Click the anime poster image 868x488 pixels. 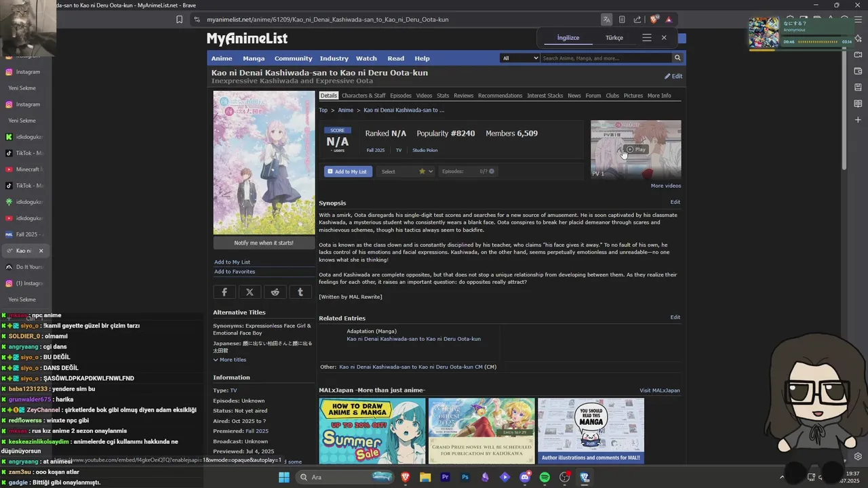click(264, 163)
